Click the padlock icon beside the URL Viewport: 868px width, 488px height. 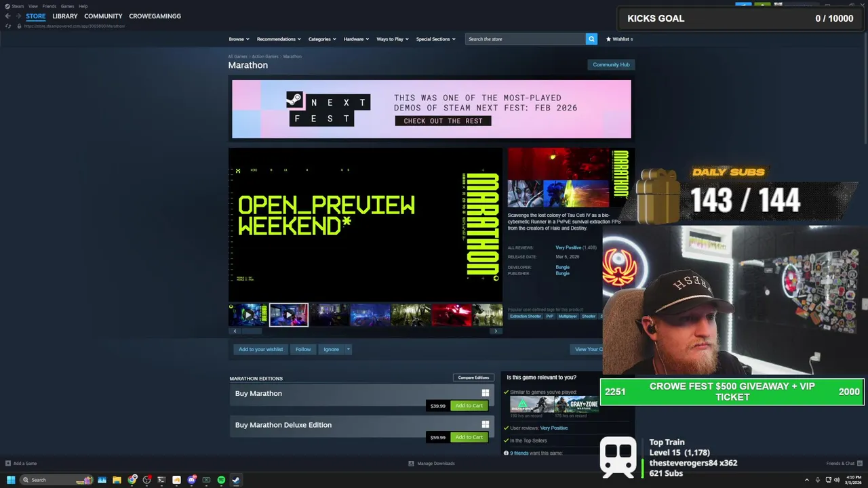pos(19,26)
